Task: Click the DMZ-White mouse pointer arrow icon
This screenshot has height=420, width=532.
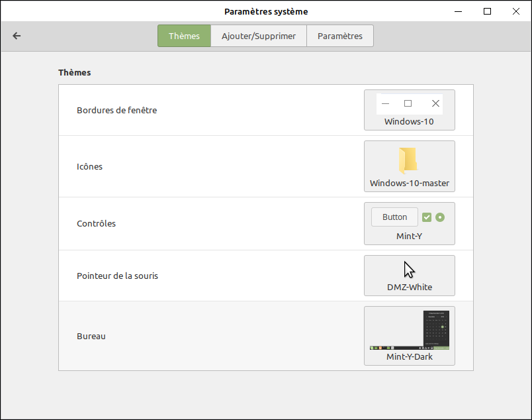Action: pyautogui.click(x=410, y=270)
